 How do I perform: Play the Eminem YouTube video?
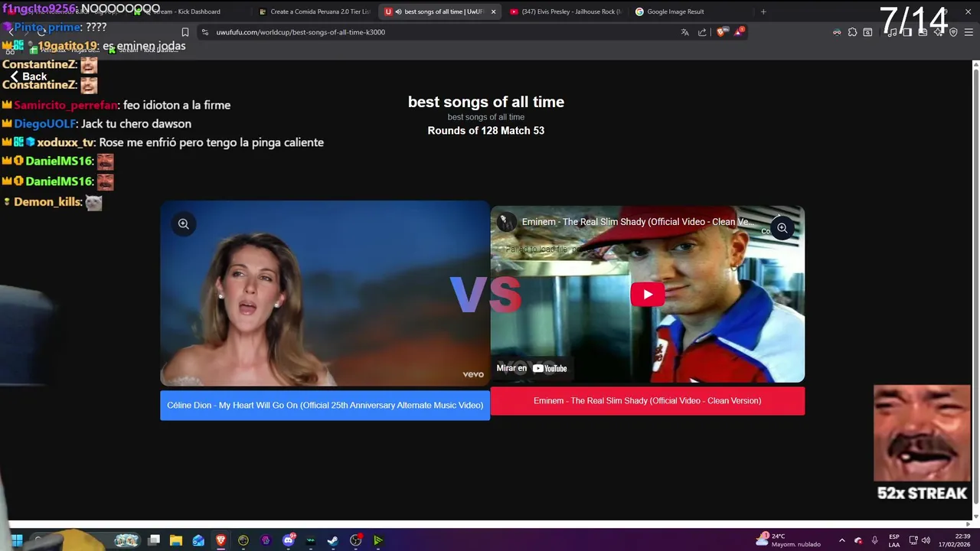pyautogui.click(x=648, y=295)
